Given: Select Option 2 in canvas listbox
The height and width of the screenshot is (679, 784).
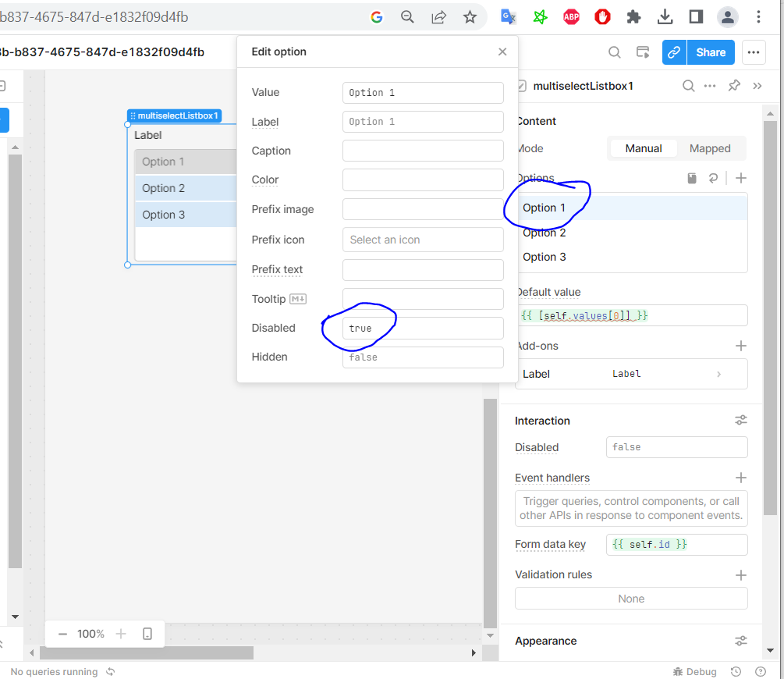Looking at the screenshot, I should (186, 188).
